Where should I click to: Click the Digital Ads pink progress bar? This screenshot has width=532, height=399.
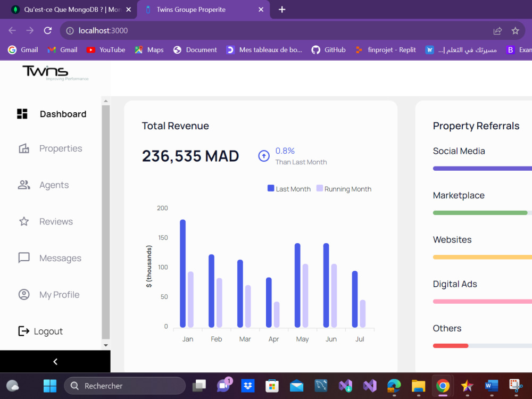pos(482,301)
